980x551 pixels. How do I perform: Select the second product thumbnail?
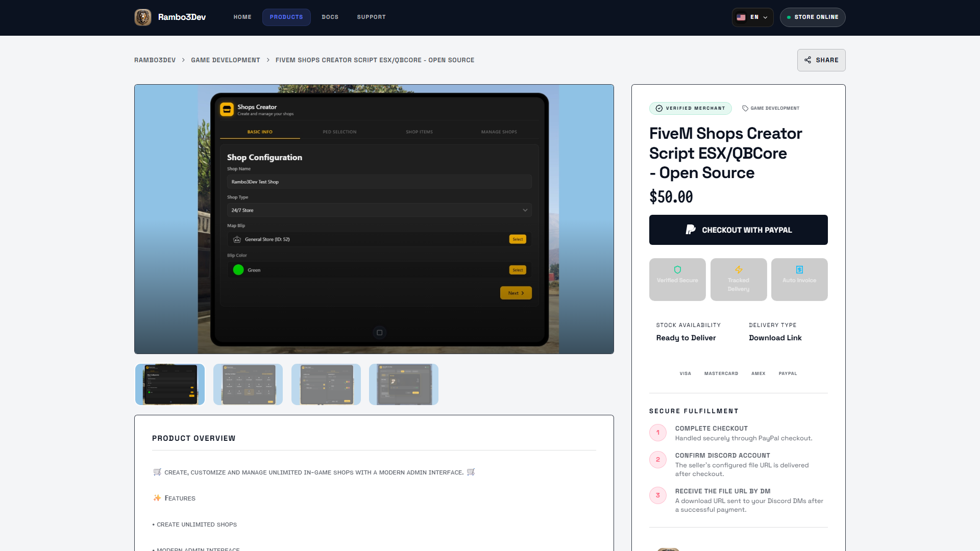click(248, 384)
